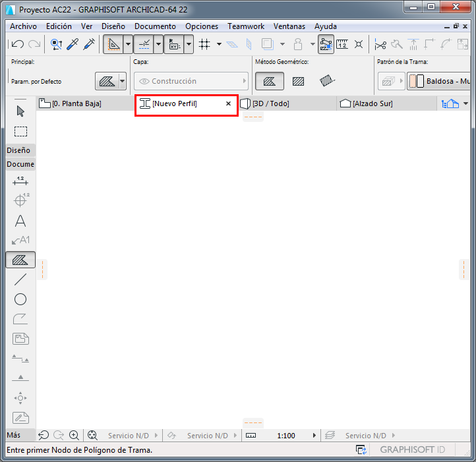Open the Documento menu
This screenshot has height=462, width=476.
[155, 26]
